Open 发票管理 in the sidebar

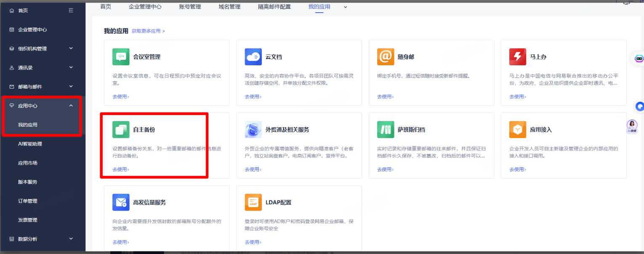point(28,220)
